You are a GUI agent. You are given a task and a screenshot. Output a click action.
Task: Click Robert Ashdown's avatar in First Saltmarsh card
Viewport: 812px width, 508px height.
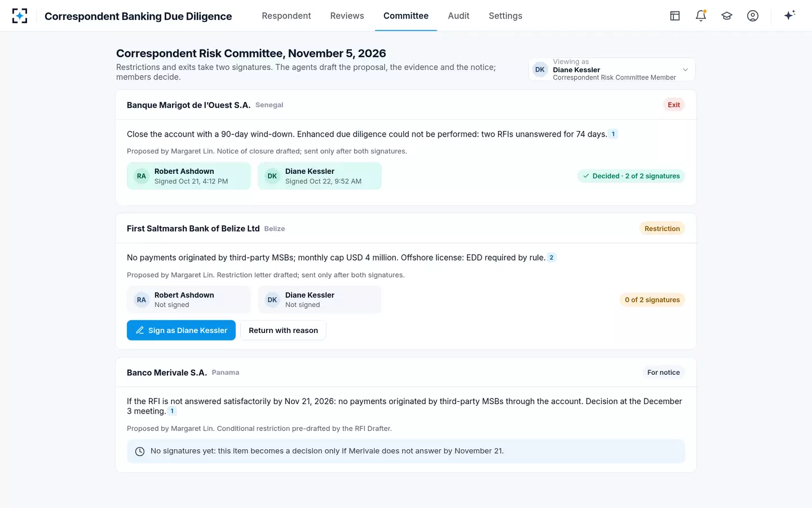tap(142, 300)
